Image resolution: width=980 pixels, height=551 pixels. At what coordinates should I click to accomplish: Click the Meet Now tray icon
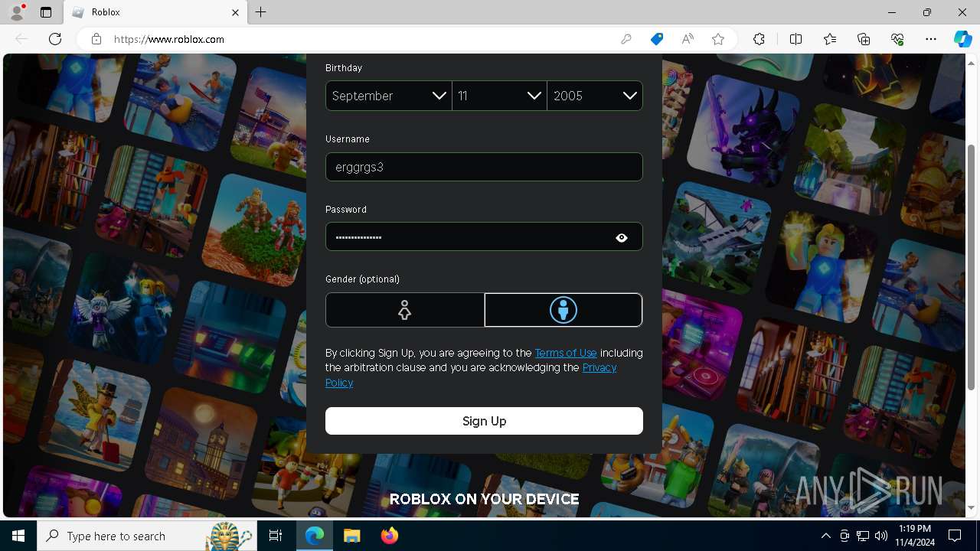[844, 536]
